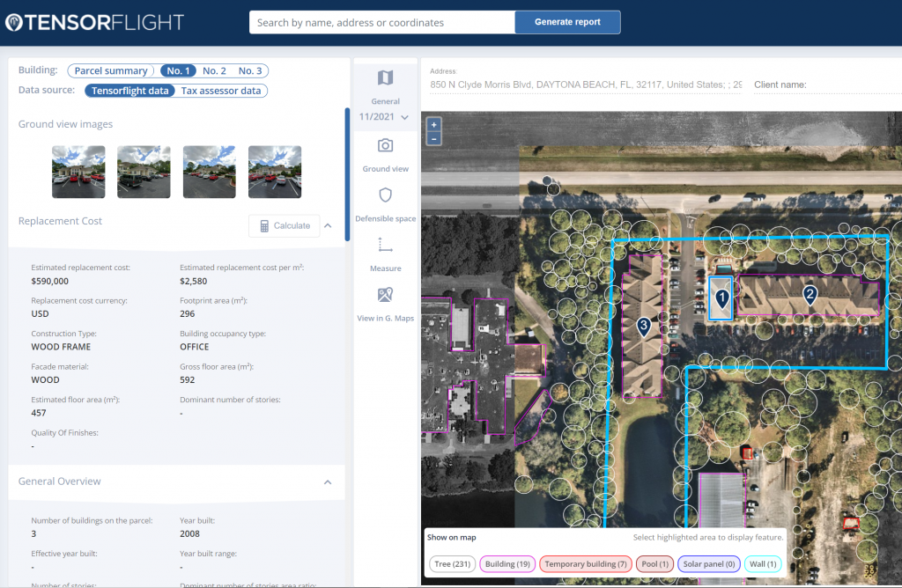Select the Defensible space shield icon

(385, 195)
